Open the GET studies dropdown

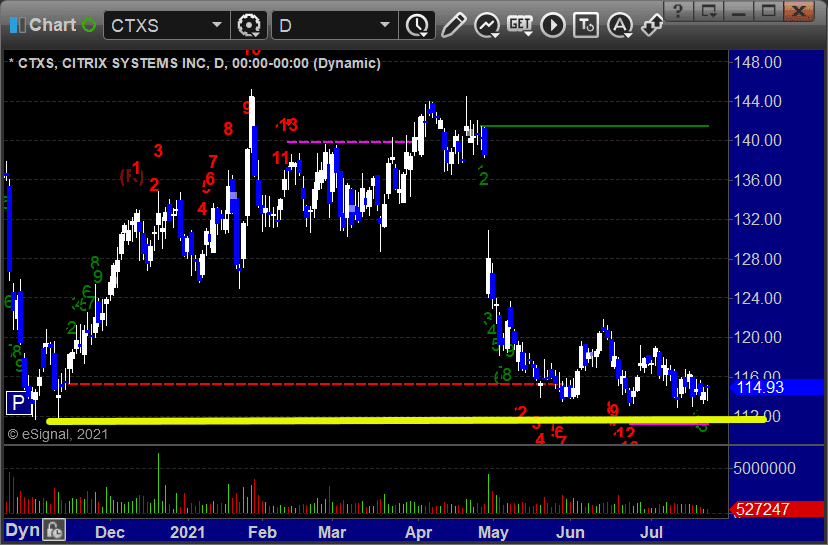520,25
